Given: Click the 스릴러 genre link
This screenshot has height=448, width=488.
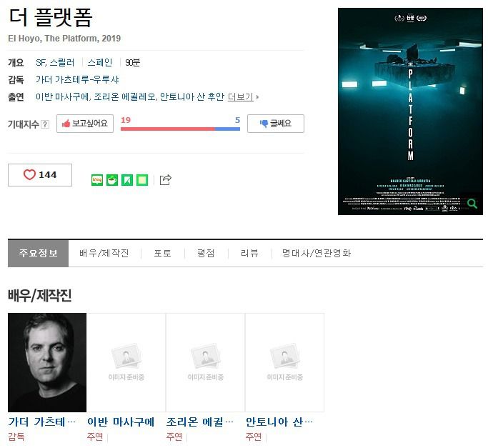Looking at the screenshot, I should [x=62, y=63].
